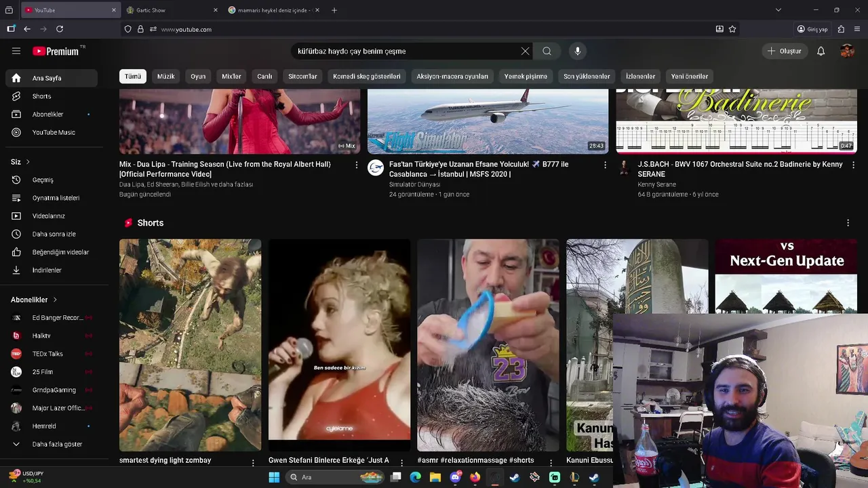Open Windows Start menu
Screen dimensions: 868x488
[x=274, y=477]
